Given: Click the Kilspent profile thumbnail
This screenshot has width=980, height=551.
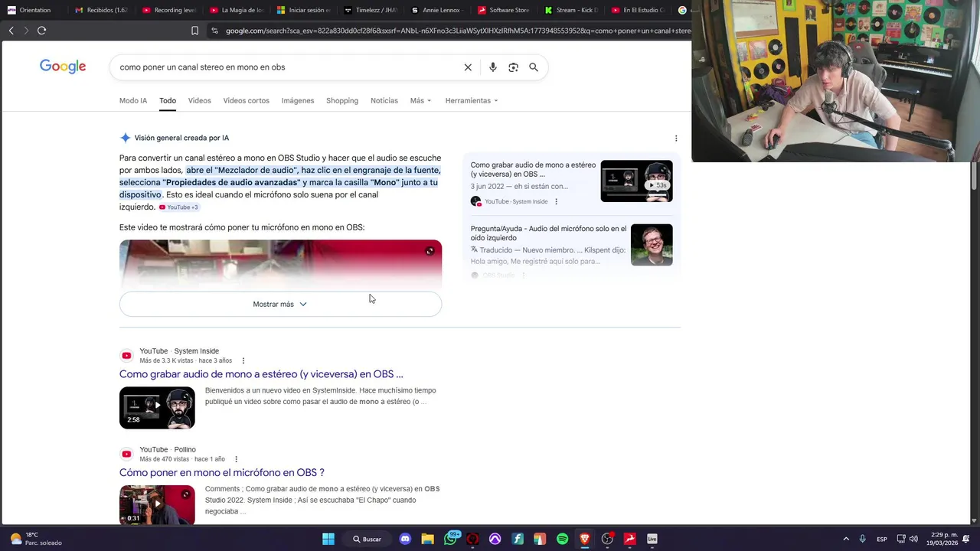Looking at the screenshot, I should coord(652,245).
